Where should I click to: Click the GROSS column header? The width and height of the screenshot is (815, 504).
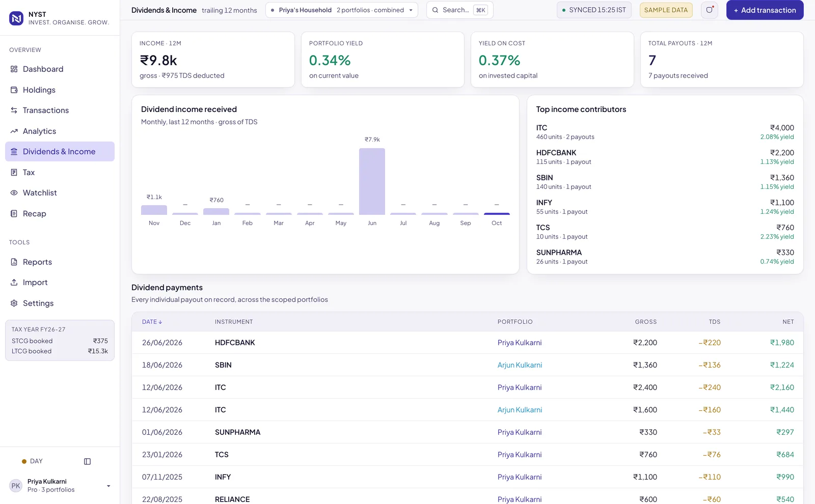646,322
